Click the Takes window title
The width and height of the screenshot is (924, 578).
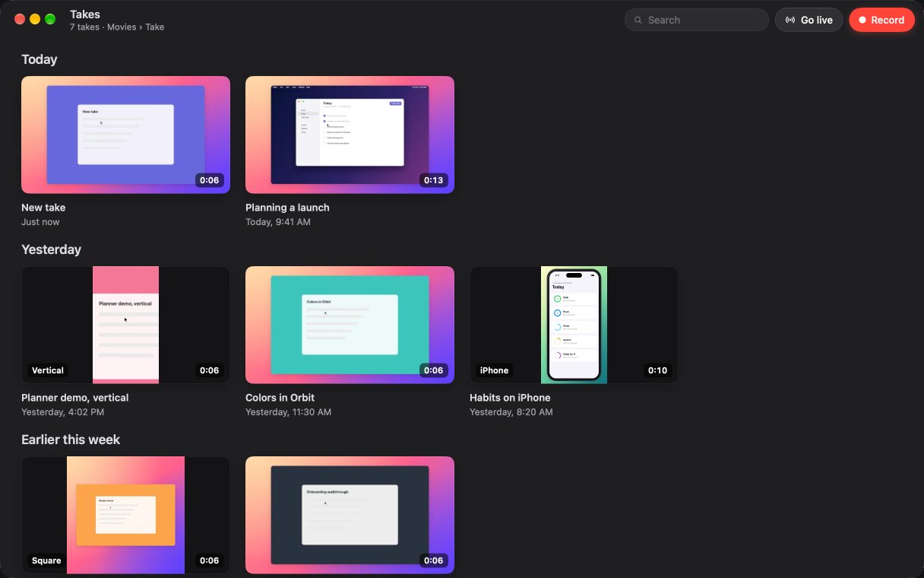(85, 14)
